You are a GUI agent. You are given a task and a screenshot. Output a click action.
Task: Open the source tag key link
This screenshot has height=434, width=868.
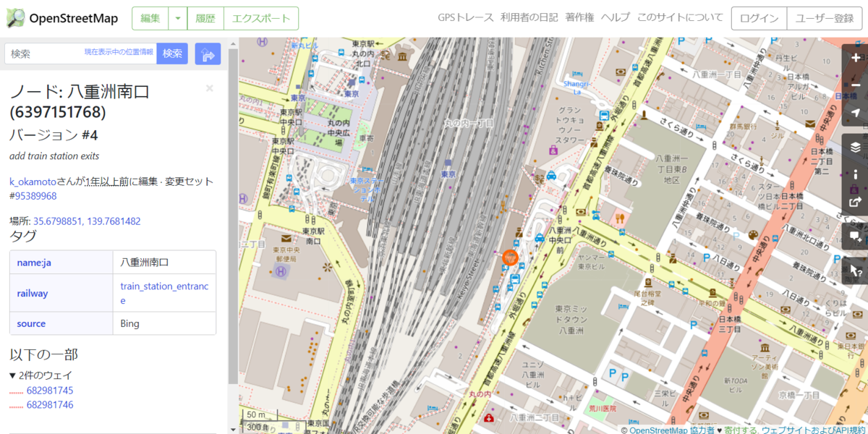(x=31, y=323)
